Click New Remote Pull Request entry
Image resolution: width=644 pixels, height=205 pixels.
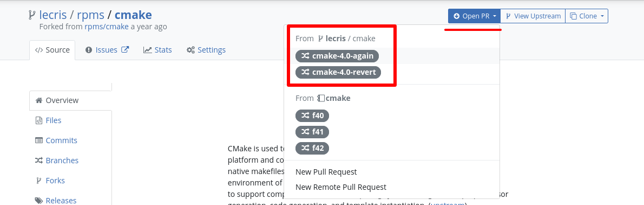point(341,187)
